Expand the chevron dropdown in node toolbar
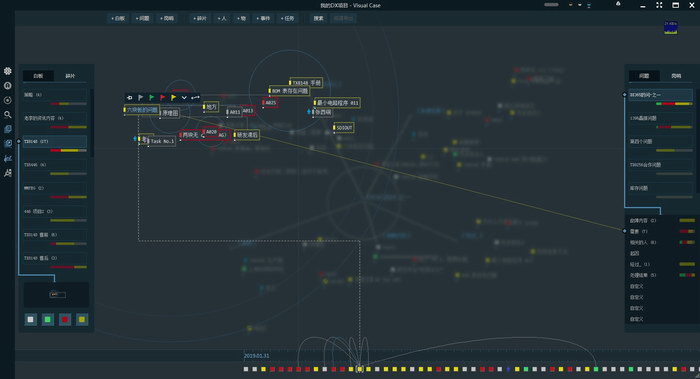The image size is (700, 379). [x=184, y=97]
